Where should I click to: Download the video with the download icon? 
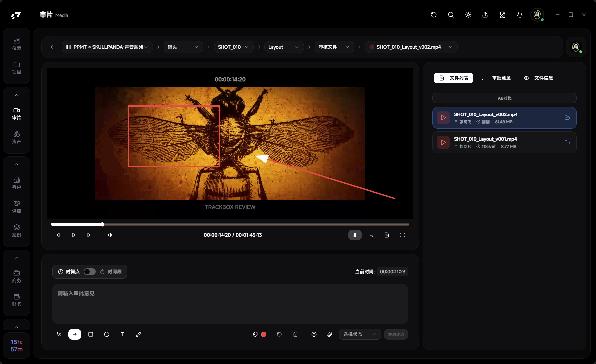click(371, 235)
